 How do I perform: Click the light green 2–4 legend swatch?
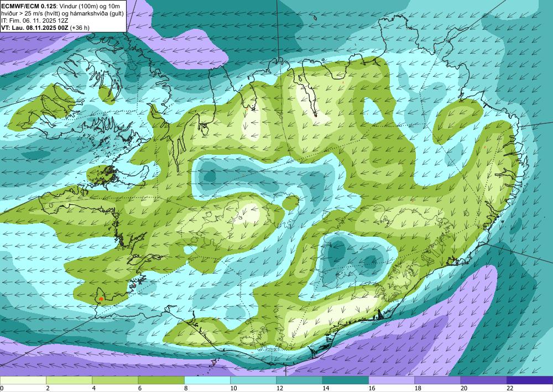[69, 380]
